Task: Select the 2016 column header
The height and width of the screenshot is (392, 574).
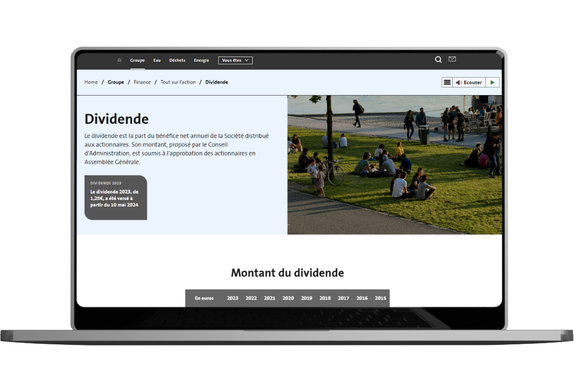Action: point(362,298)
